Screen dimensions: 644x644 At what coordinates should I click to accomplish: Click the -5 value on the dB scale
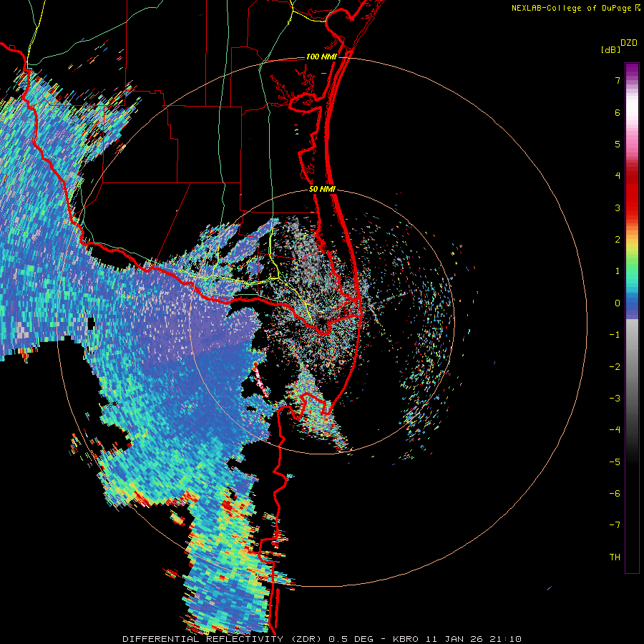click(615, 462)
